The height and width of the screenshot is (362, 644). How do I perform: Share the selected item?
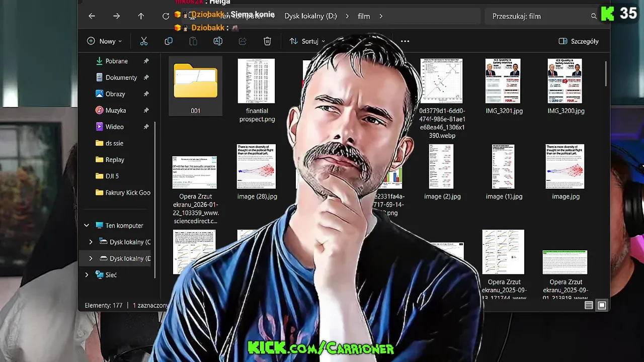243,41
